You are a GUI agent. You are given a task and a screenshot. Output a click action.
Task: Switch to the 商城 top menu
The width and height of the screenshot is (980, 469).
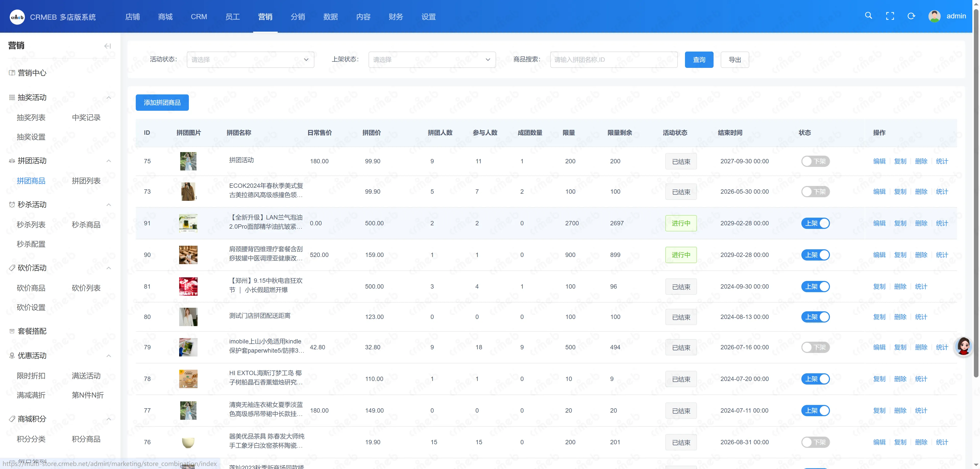click(x=165, y=17)
